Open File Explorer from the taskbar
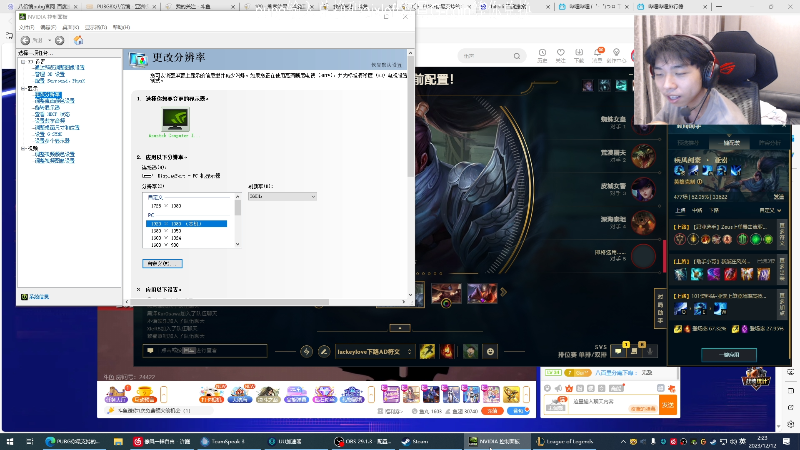 point(118,441)
